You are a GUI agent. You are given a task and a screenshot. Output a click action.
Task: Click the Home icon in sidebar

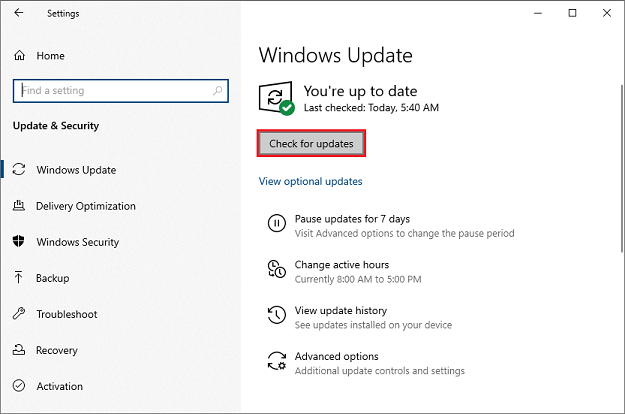(x=19, y=56)
